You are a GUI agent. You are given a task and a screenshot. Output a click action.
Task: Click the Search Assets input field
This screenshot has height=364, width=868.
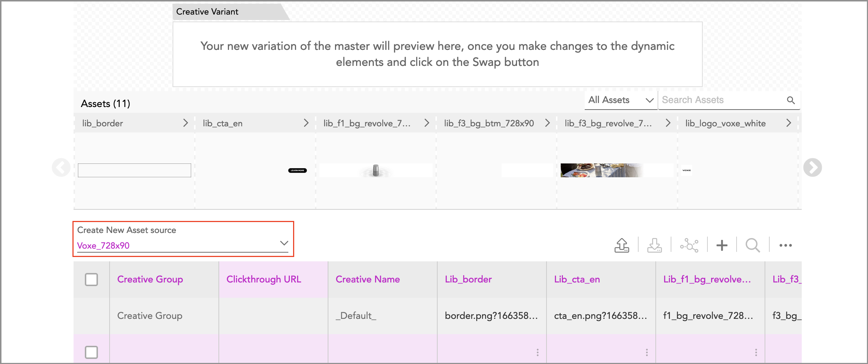point(721,100)
